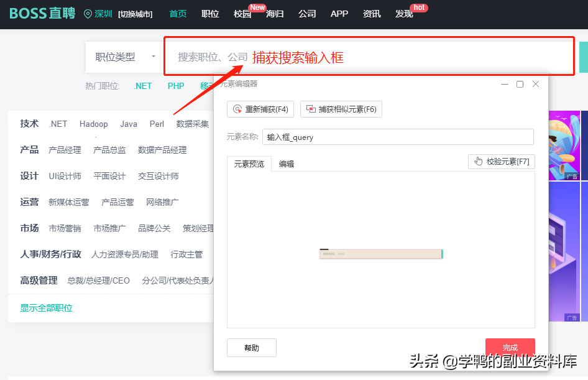Close the 元素编辑器 window
Screen dimensions: 588x380
pos(536,85)
